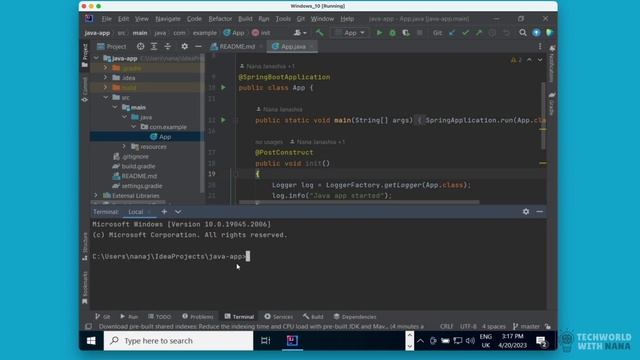Expand the resources folder

tap(124, 147)
